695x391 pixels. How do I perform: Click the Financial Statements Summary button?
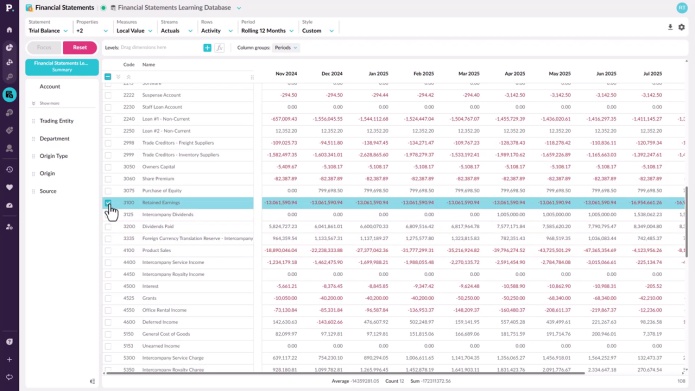coord(62,67)
